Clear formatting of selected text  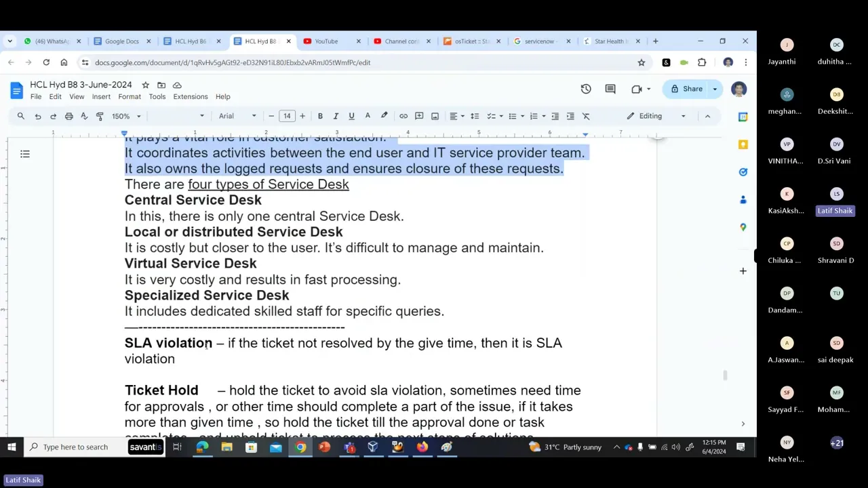coord(587,116)
